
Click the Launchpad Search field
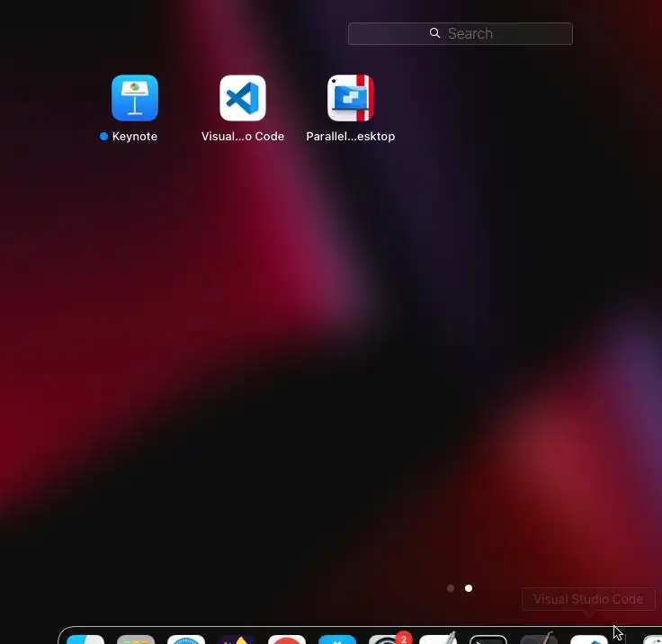[461, 34]
